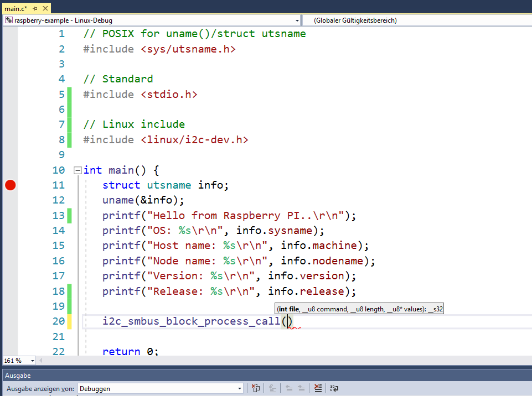Click the green change bar beside line 13
This screenshot has width=532, height=396.
[69, 215]
